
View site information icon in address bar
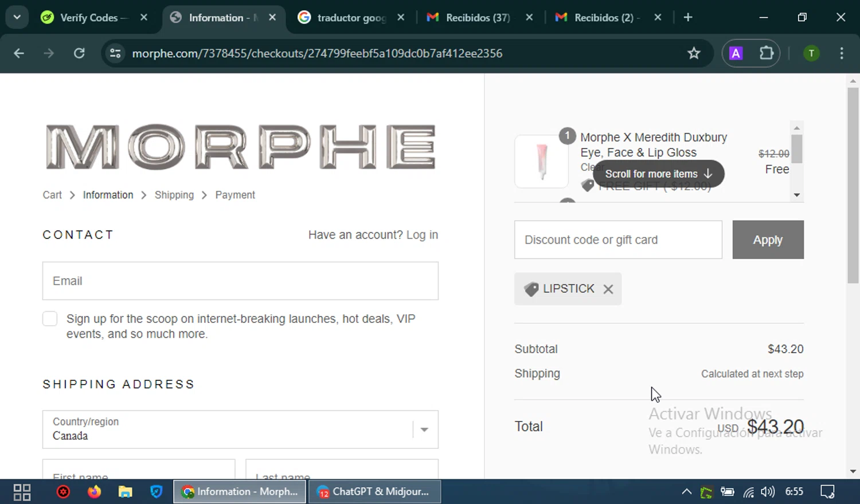(115, 53)
